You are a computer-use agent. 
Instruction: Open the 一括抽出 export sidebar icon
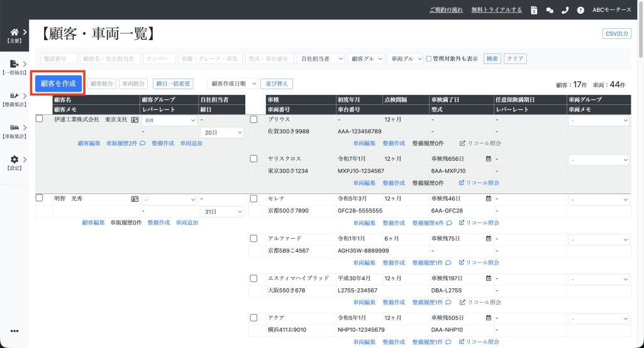pos(14,64)
